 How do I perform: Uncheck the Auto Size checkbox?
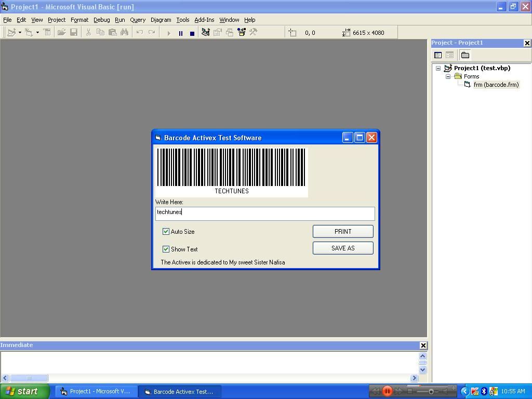[x=166, y=231]
